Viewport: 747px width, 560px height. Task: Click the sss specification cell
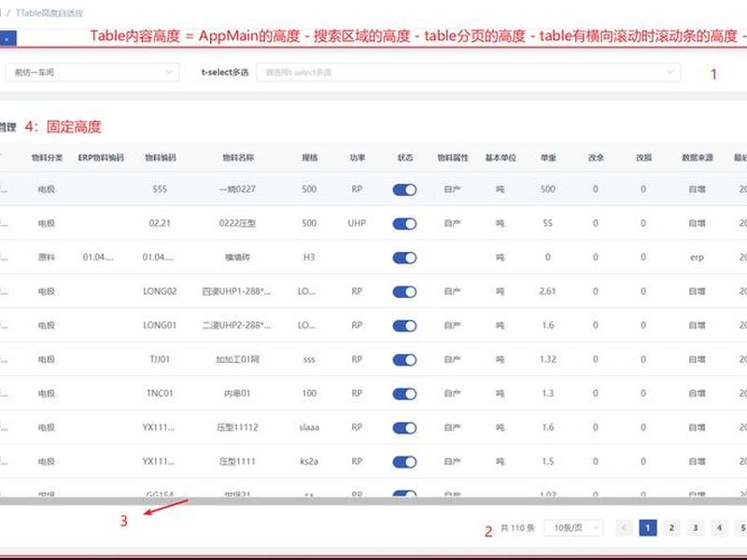[309, 359]
